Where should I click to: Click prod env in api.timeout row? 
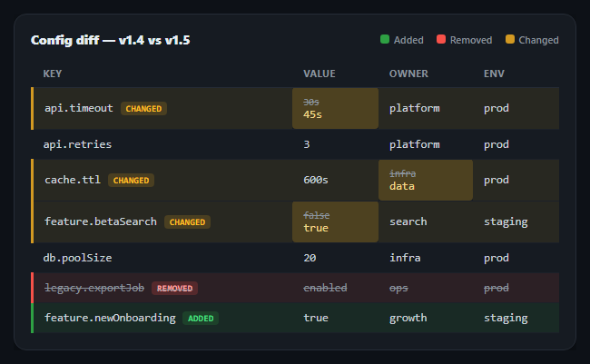497,108
